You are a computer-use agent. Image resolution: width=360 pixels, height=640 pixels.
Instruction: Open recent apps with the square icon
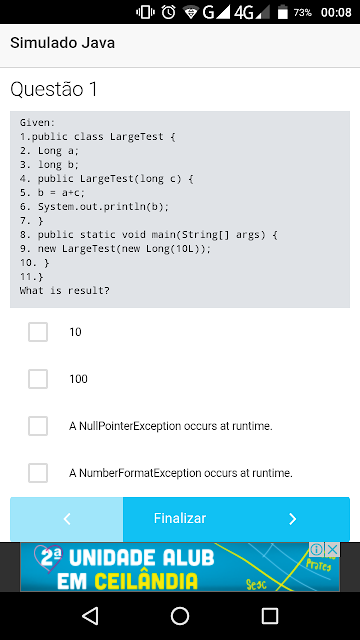(269, 616)
